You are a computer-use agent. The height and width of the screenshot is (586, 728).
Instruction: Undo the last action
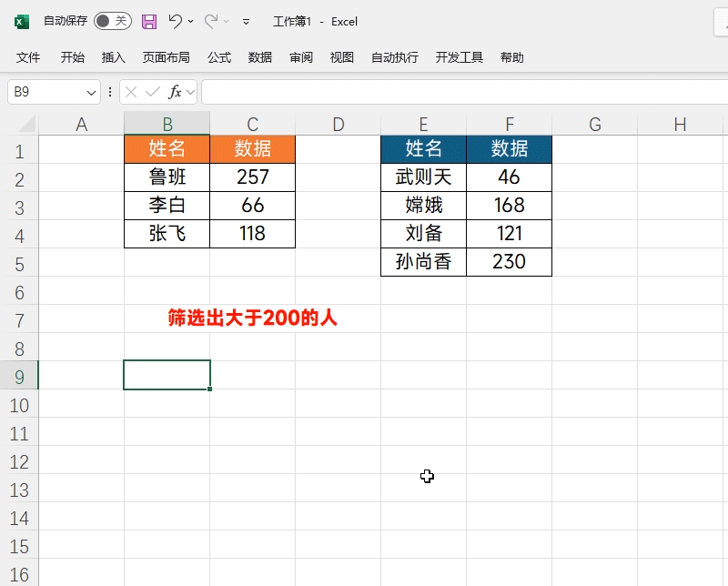(x=176, y=21)
